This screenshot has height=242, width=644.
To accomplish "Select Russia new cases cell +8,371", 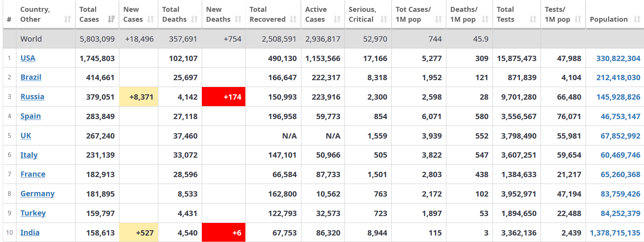I will coord(138,97).
